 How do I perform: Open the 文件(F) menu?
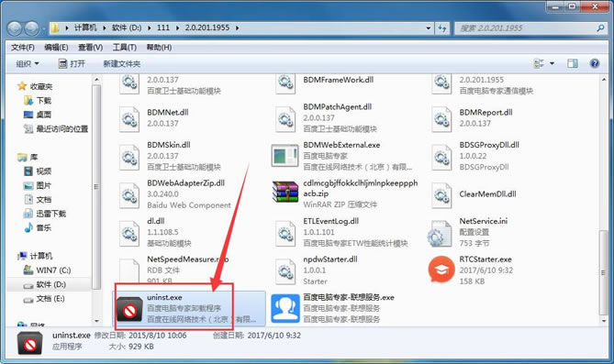tap(23, 48)
